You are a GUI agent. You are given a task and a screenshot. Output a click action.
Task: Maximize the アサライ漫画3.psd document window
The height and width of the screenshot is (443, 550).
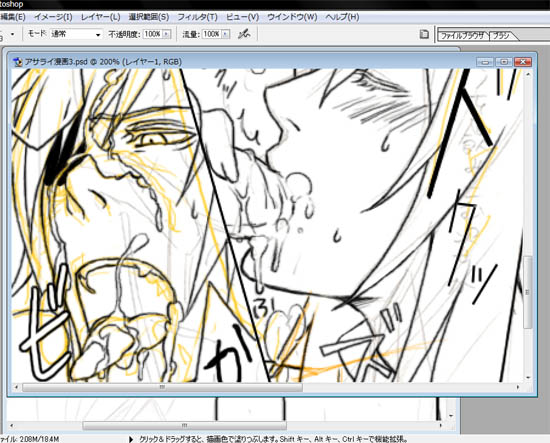click(504, 62)
